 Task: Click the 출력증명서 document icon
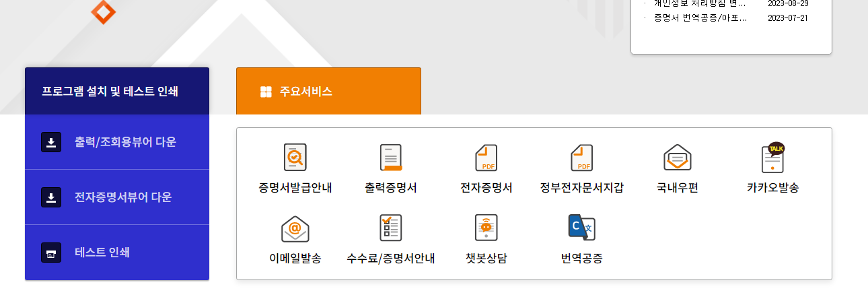391,158
